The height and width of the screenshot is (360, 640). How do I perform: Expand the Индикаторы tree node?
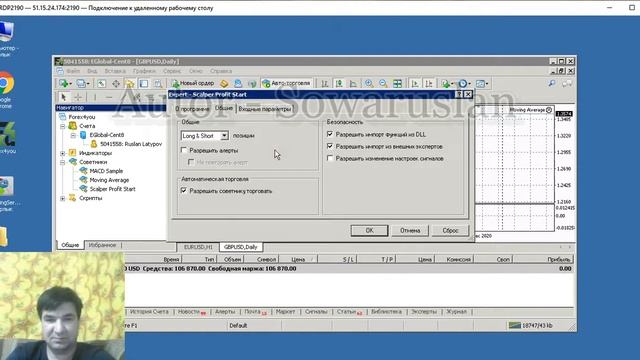point(63,153)
